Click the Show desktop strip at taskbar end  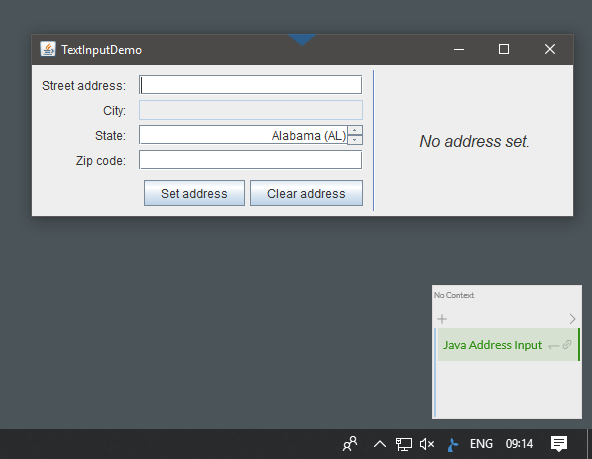point(589,444)
